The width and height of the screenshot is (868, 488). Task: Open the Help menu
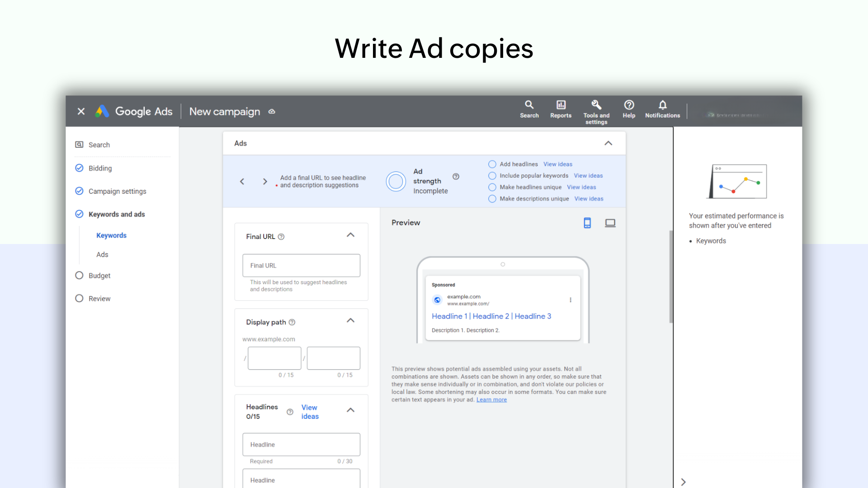629,108
